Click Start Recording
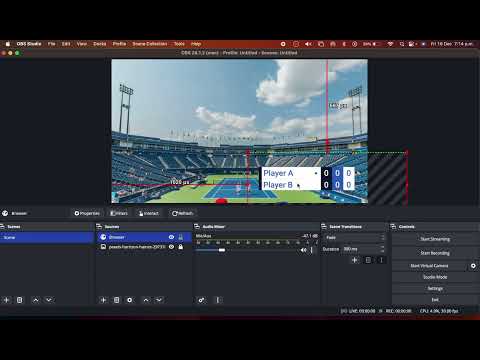This screenshot has height=360, width=480. [435, 253]
